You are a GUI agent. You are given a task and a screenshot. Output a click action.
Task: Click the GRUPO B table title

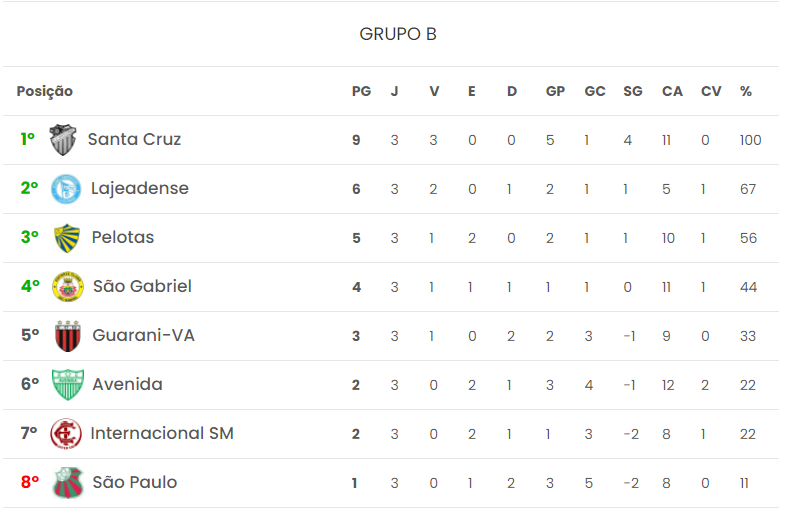tap(398, 34)
